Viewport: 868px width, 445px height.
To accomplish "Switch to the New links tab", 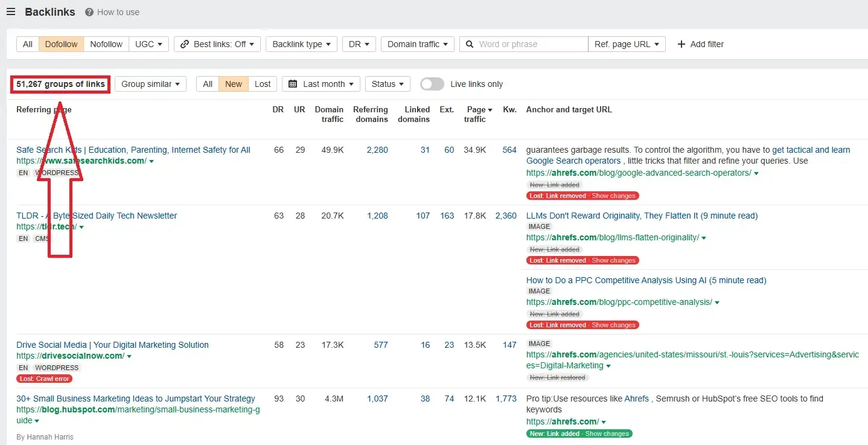I will click(x=234, y=84).
